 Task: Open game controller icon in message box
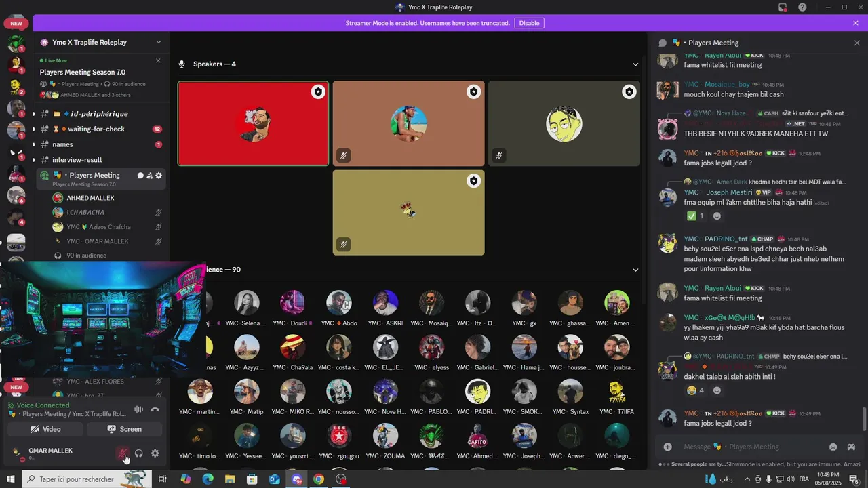(851, 447)
